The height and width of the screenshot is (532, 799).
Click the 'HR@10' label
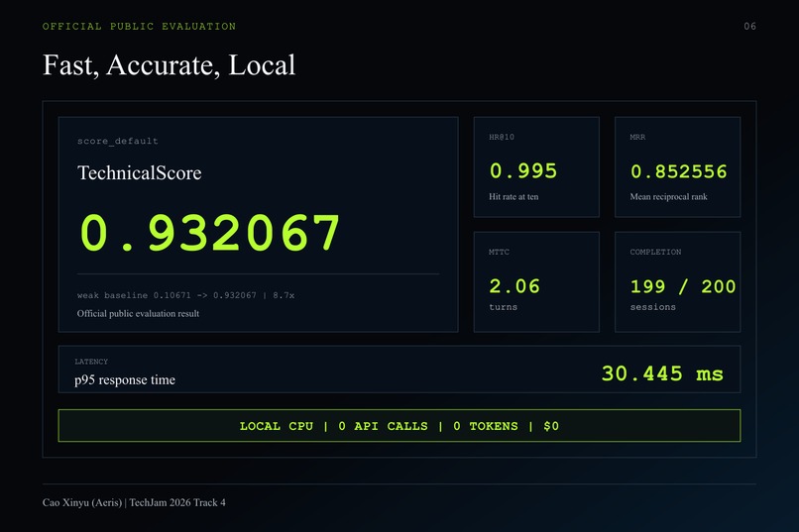coord(502,137)
